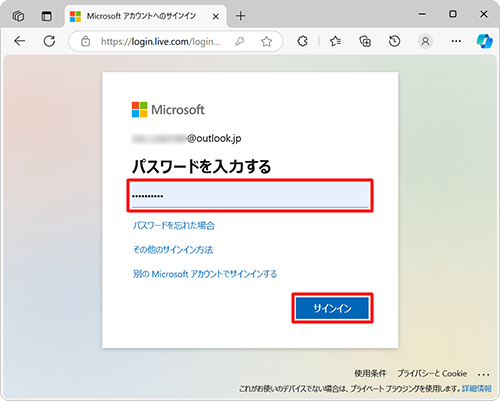Click 別の Microsoft アカウントでサインインする link

[x=205, y=274]
